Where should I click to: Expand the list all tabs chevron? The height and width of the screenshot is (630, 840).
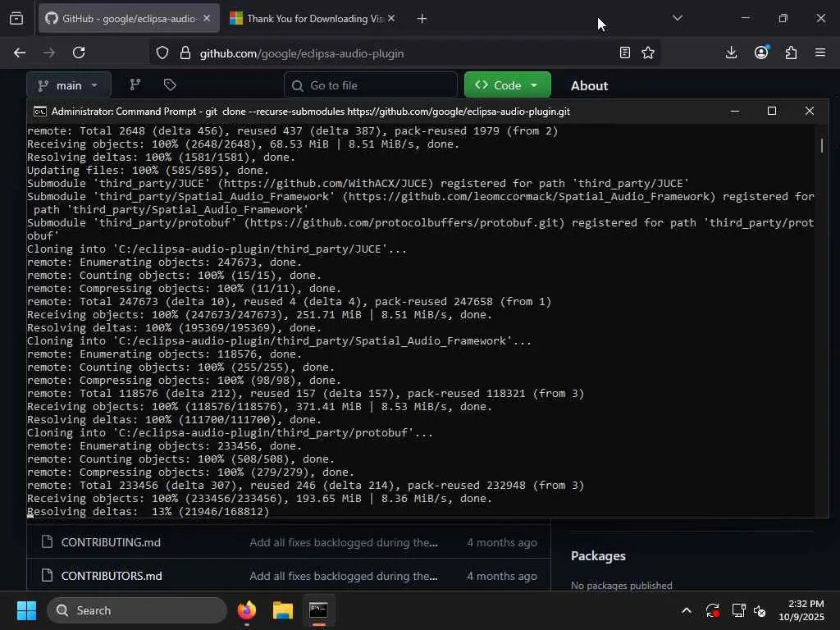coord(677,18)
